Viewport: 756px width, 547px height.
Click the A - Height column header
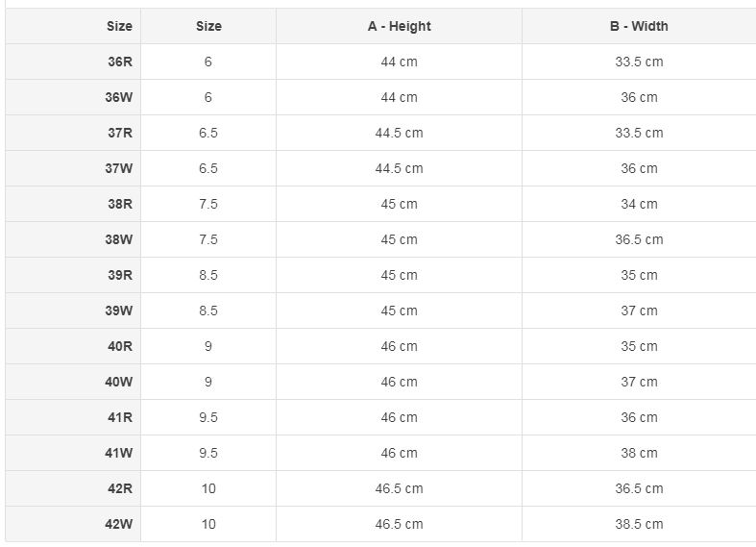[x=399, y=26]
